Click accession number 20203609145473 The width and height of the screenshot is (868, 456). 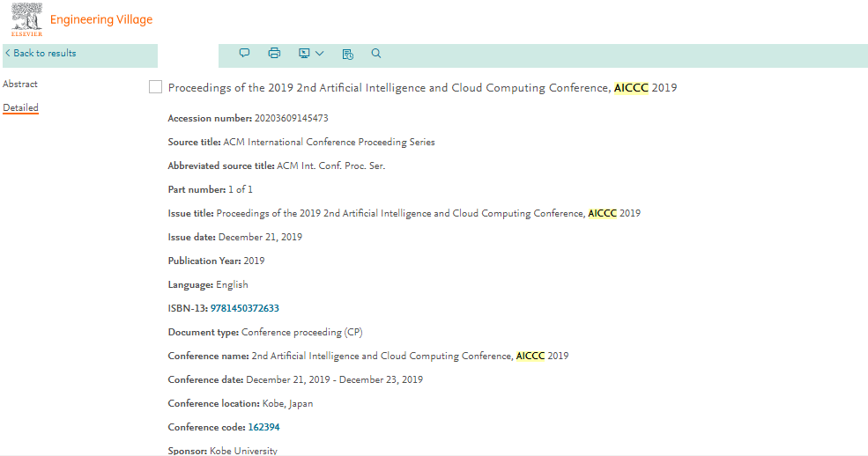(x=291, y=118)
